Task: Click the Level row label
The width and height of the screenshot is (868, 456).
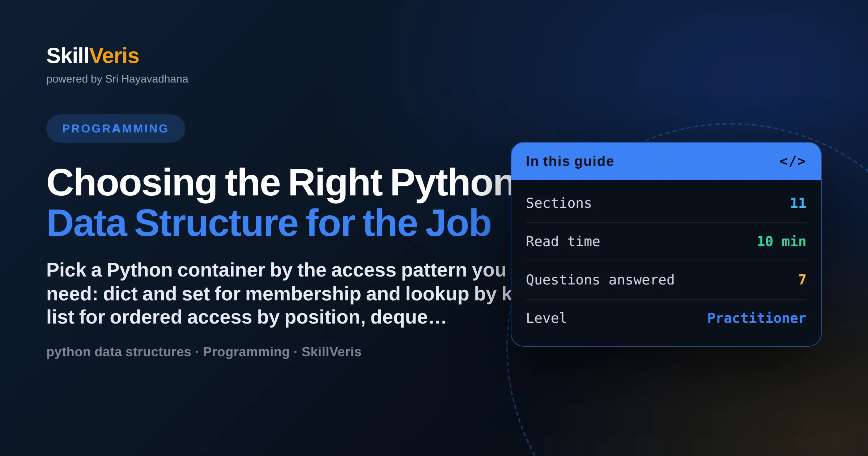Action: point(546,318)
